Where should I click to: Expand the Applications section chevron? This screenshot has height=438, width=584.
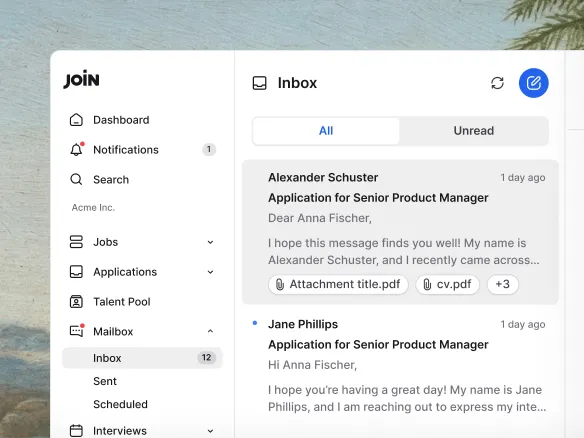tap(210, 272)
